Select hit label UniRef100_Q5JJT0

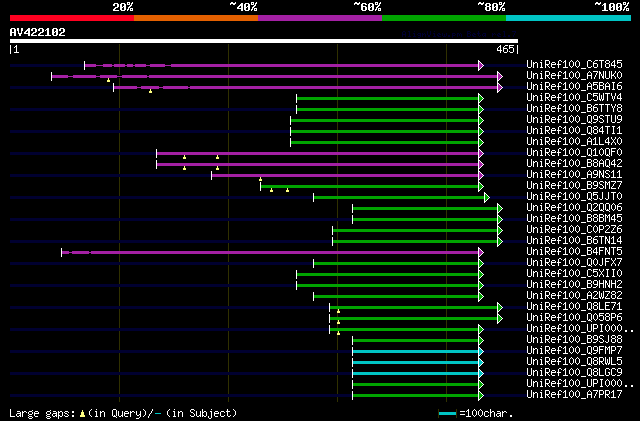point(574,197)
